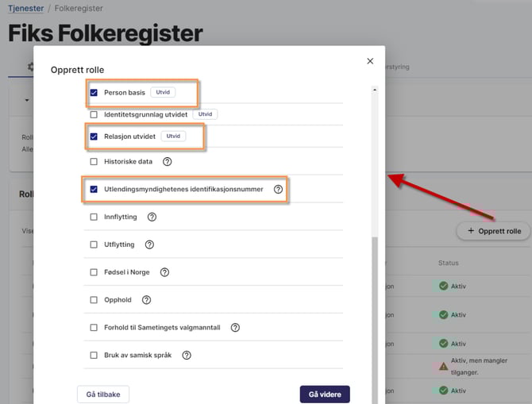The width and height of the screenshot is (532, 404).
Task: Uncheck the Person basis checkbox
Action: click(94, 93)
